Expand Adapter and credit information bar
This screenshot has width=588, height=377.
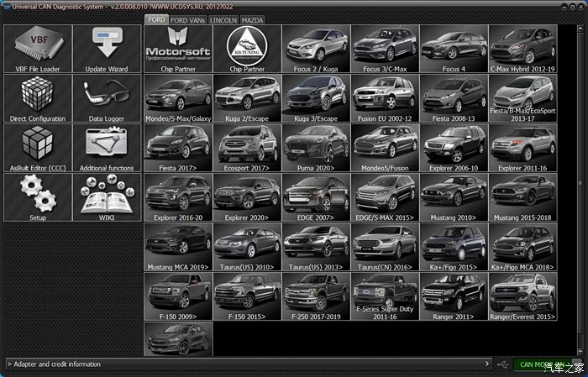249,364
